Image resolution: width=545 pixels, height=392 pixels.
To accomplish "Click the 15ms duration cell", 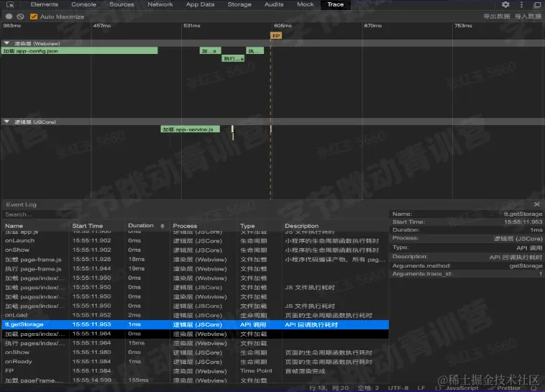I will 137,343.
